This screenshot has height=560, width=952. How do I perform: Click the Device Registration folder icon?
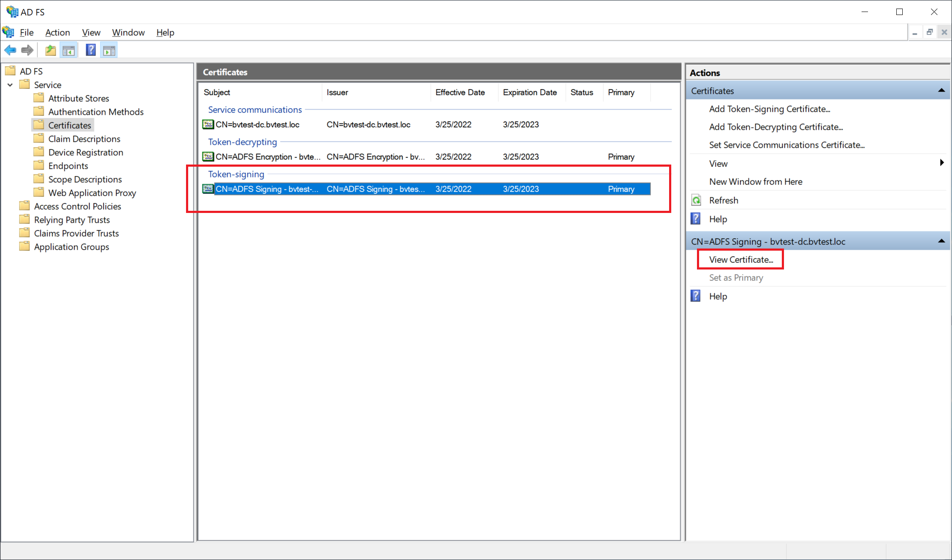point(39,152)
